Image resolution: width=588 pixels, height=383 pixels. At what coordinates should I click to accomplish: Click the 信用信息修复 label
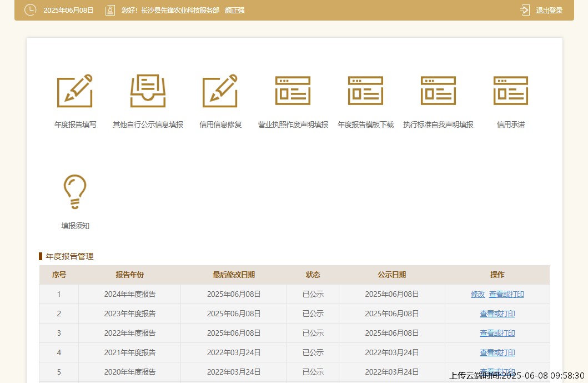pos(220,125)
